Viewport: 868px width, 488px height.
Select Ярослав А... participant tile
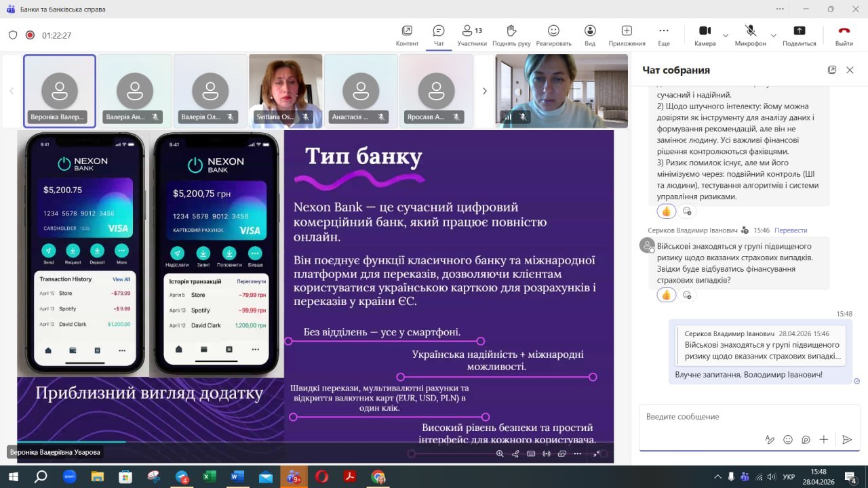point(436,91)
